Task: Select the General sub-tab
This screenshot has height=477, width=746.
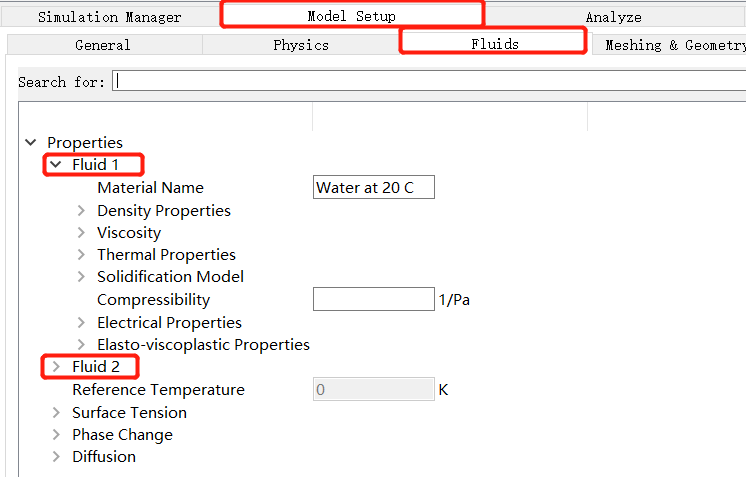Action: pyautogui.click(x=103, y=45)
